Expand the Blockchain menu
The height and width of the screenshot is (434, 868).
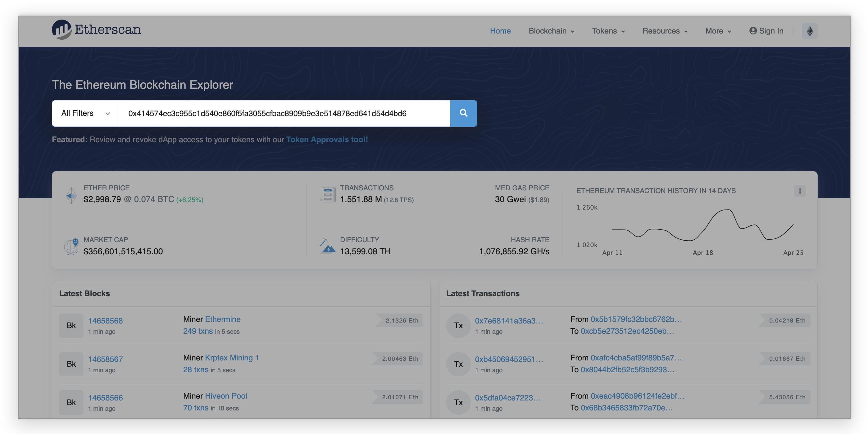click(x=551, y=31)
